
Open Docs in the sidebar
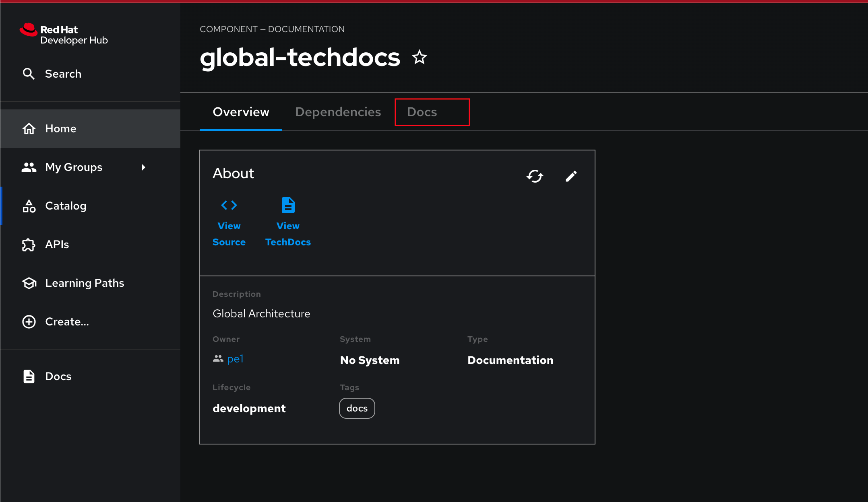point(90,376)
